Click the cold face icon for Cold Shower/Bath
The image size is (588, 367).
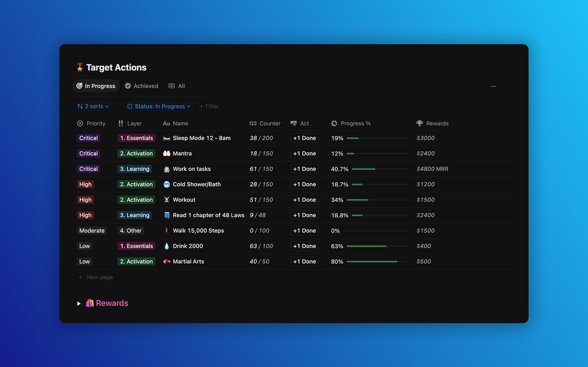click(x=167, y=184)
